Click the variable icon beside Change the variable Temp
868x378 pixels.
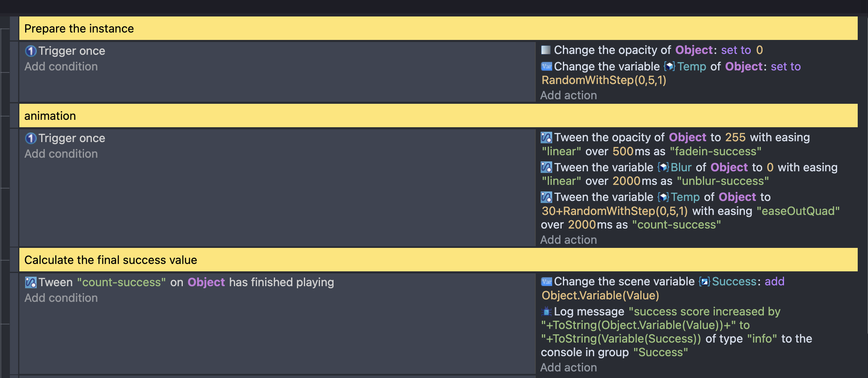pos(546,66)
